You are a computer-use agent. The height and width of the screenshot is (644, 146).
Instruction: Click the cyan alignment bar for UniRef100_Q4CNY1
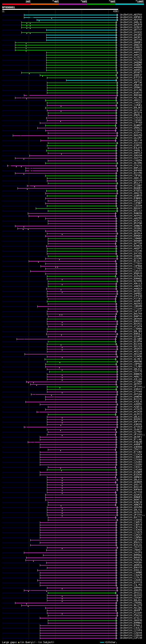pyautogui.click(x=82, y=37)
